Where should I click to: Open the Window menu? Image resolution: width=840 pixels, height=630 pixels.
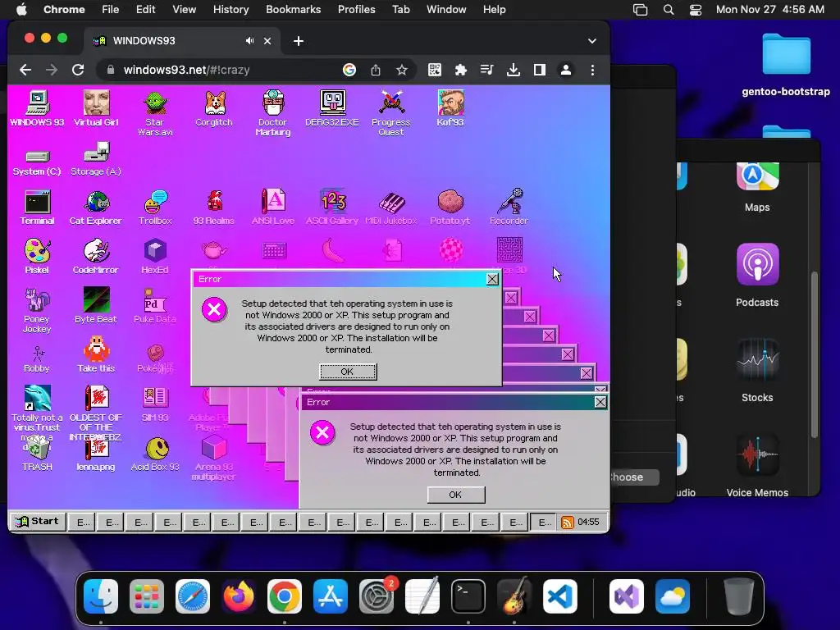tap(446, 9)
